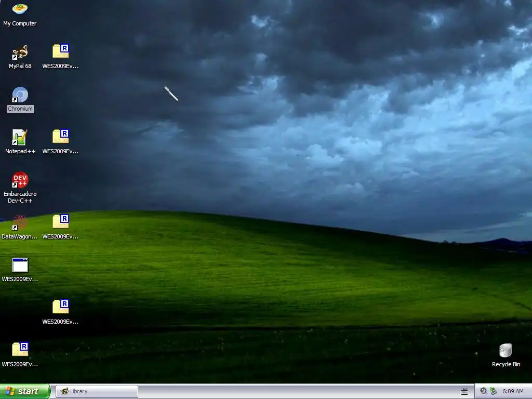Select the Recycle Bin icon
Screen dimensions: 532x399
click(x=506, y=355)
